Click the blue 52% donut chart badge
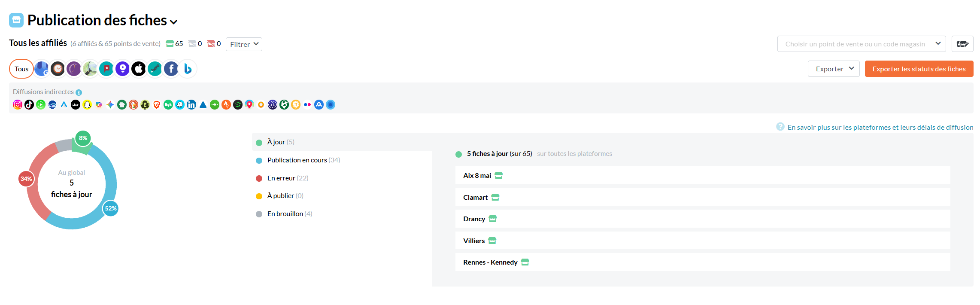Viewport: 980px width, 305px height. coord(111,208)
